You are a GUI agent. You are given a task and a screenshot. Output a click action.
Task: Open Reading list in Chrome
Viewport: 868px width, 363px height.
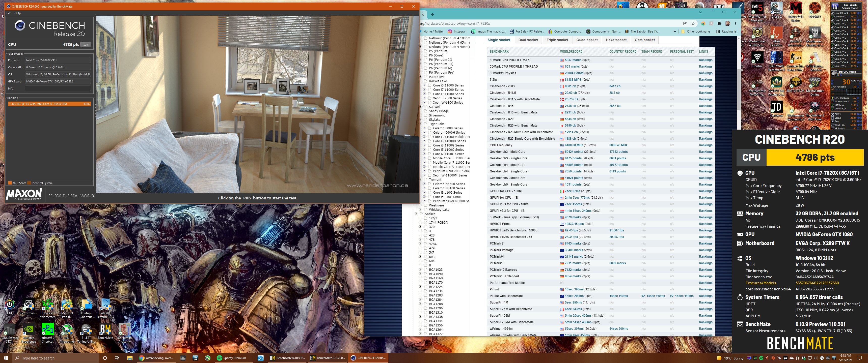tap(727, 32)
